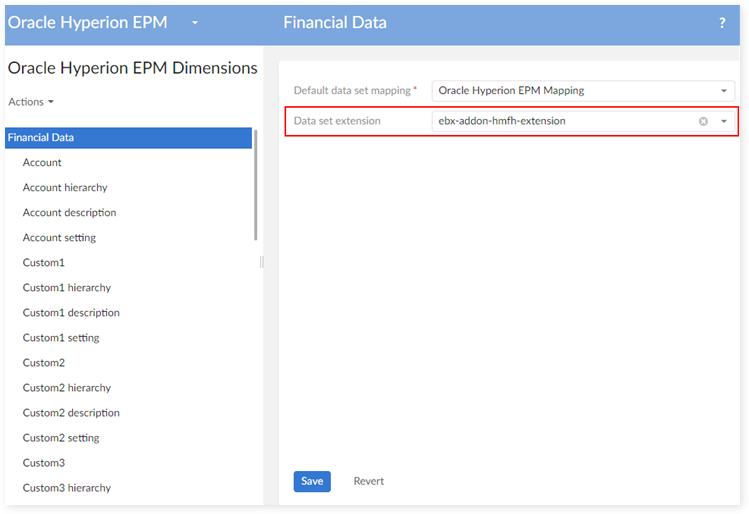Select Custom3 hierarchy in the list
Screen dimensions: 749x514
[66, 488]
